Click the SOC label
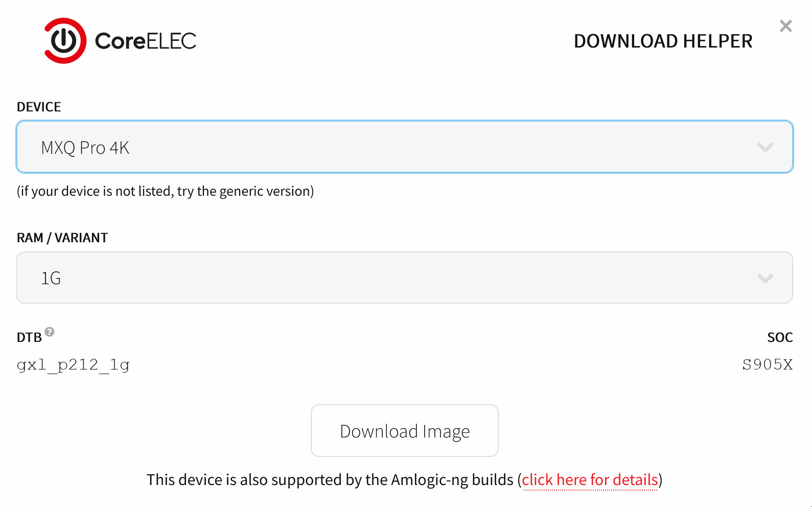 tap(780, 337)
